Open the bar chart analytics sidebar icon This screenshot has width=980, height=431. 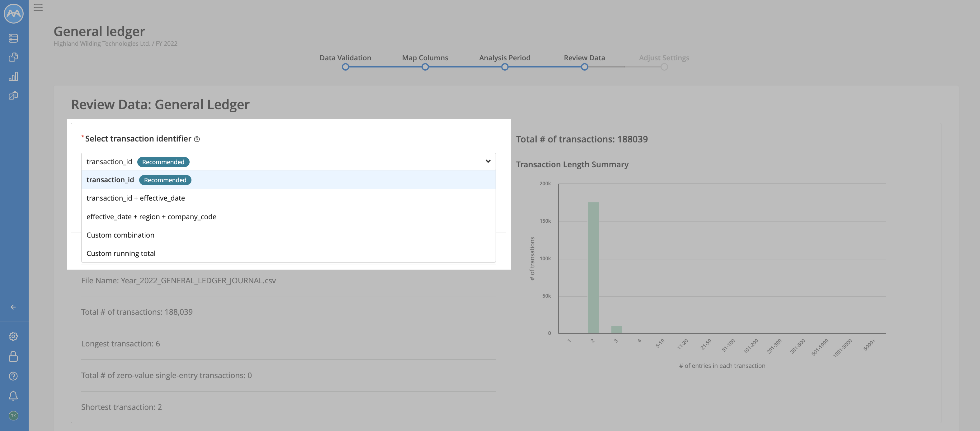13,76
